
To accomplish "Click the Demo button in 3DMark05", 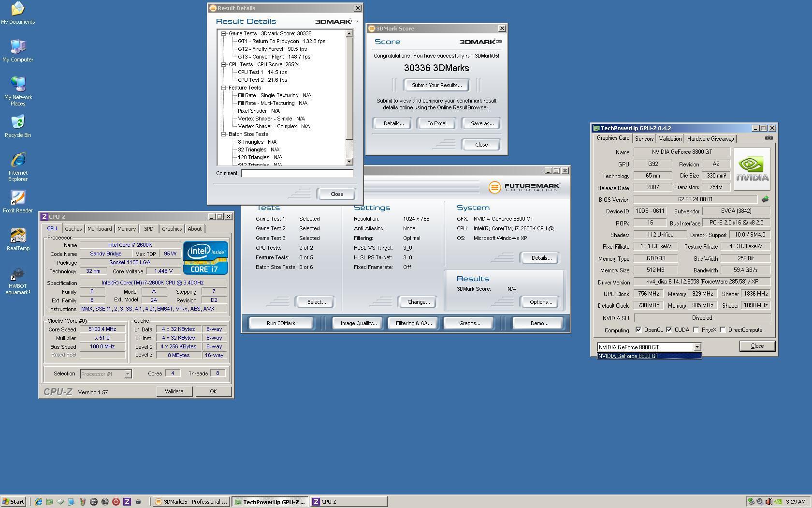I will pyautogui.click(x=539, y=323).
